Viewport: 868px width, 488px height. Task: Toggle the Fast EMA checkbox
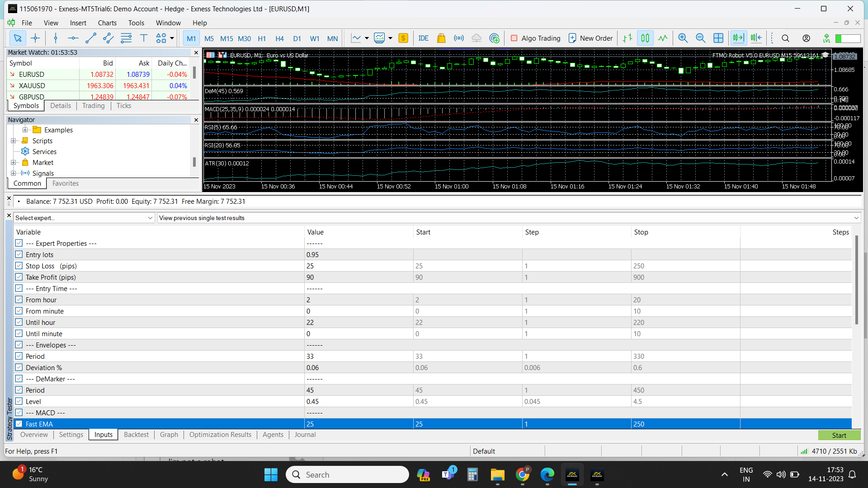pyautogui.click(x=19, y=424)
